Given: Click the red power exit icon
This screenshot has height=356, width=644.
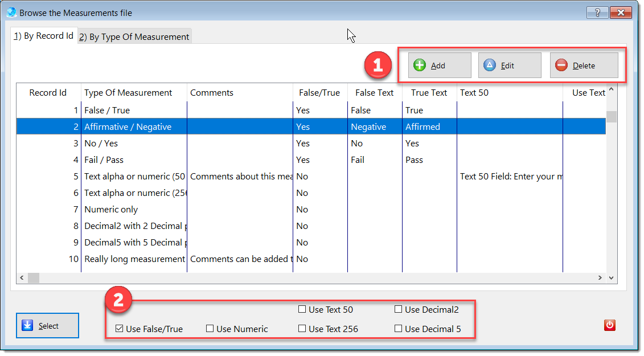Looking at the screenshot, I should point(609,325).
